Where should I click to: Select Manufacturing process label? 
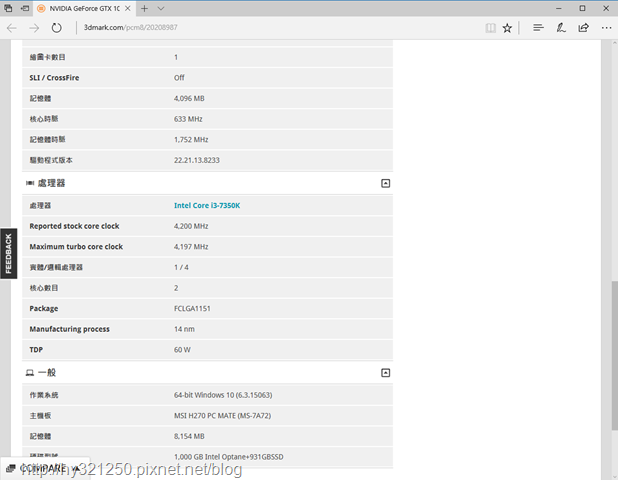tap(70, 329)
